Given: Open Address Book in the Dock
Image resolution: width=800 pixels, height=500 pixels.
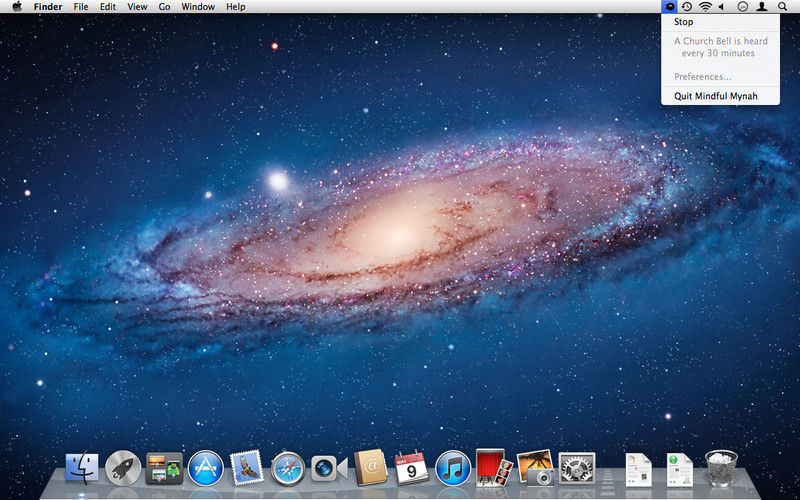Looking at the screenshot, I should click(x=370, y=467).
